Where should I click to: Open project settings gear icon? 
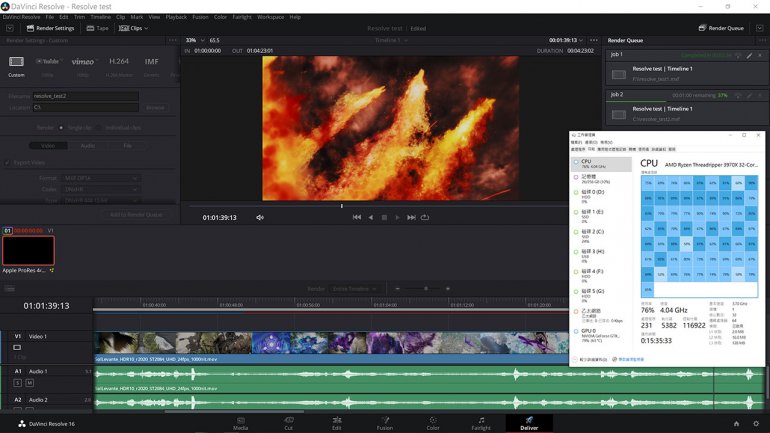point(754,423)
